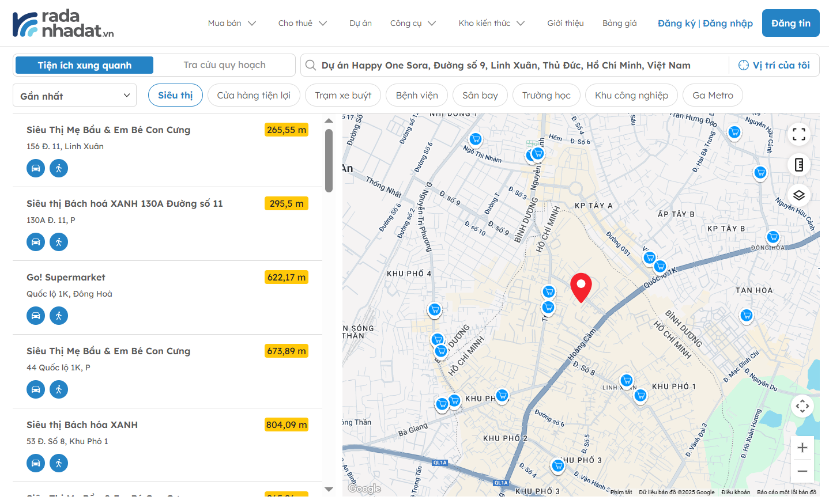Click the 673,89 m distance badge
This screenshot has width=829, height=504.
point(287,351)
